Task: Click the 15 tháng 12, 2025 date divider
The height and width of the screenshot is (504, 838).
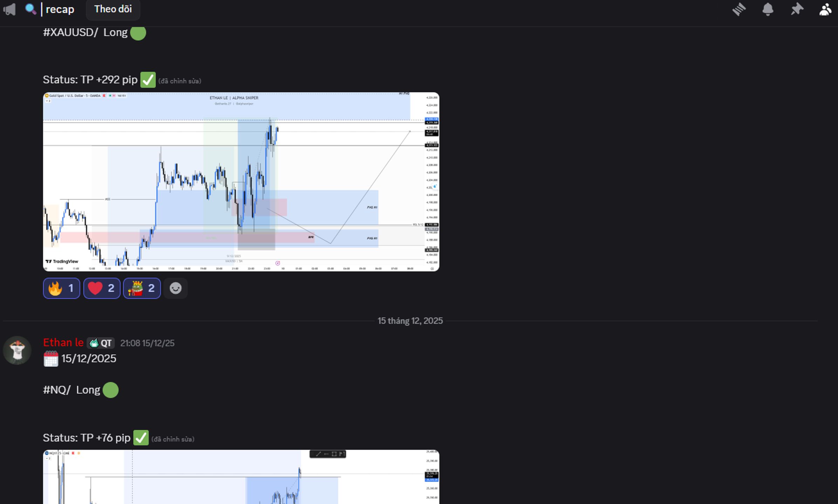Action: coord(410,321)
